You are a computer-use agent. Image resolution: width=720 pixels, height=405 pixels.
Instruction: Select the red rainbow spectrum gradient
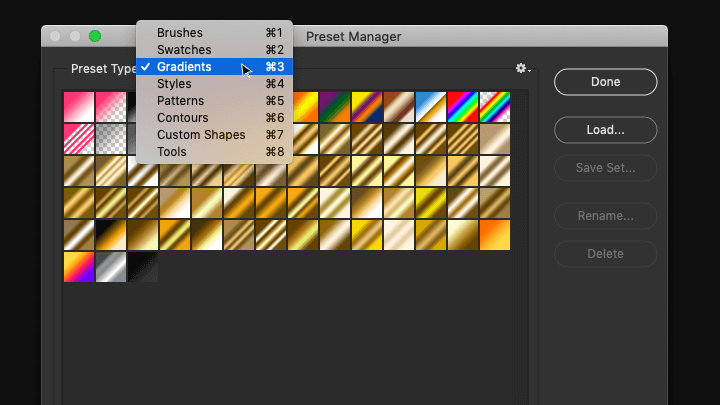463,107
